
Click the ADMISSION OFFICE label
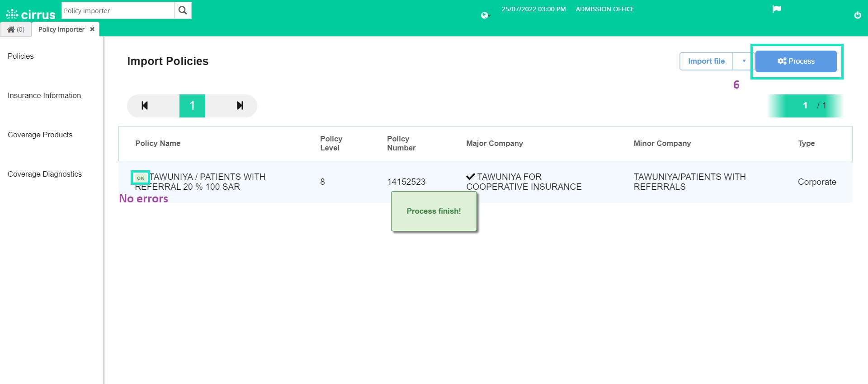tap(605, 9)
